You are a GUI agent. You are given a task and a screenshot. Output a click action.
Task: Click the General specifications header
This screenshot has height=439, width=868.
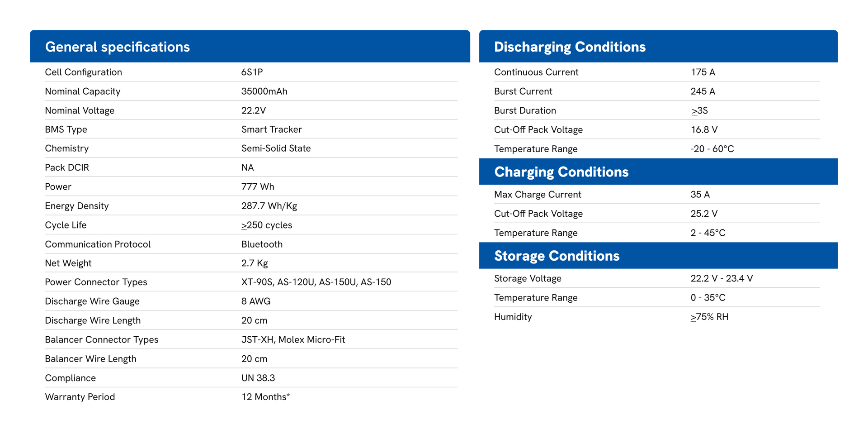pyautogui.click(x=118, y=47)
